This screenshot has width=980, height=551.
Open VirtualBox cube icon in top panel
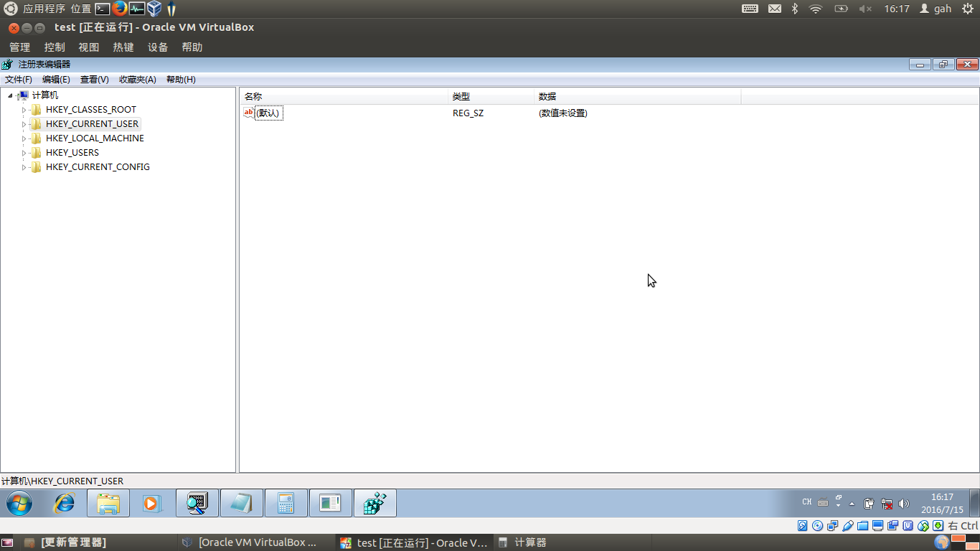154,9
